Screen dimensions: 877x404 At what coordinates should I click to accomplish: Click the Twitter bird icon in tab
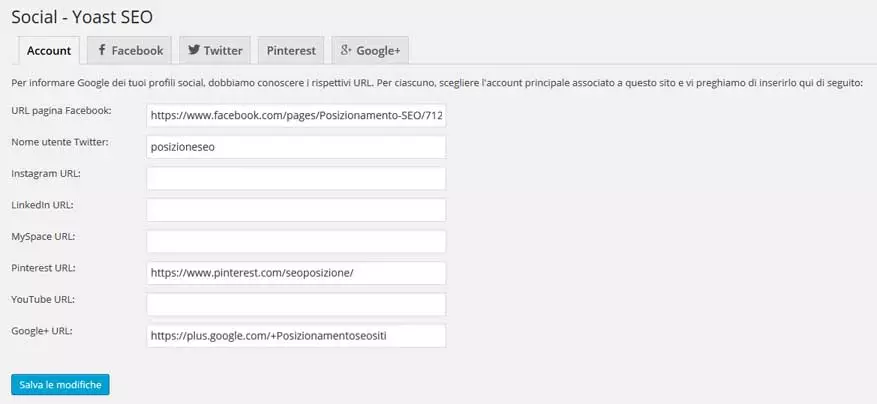pyautogui.click(x=194, y=50)
